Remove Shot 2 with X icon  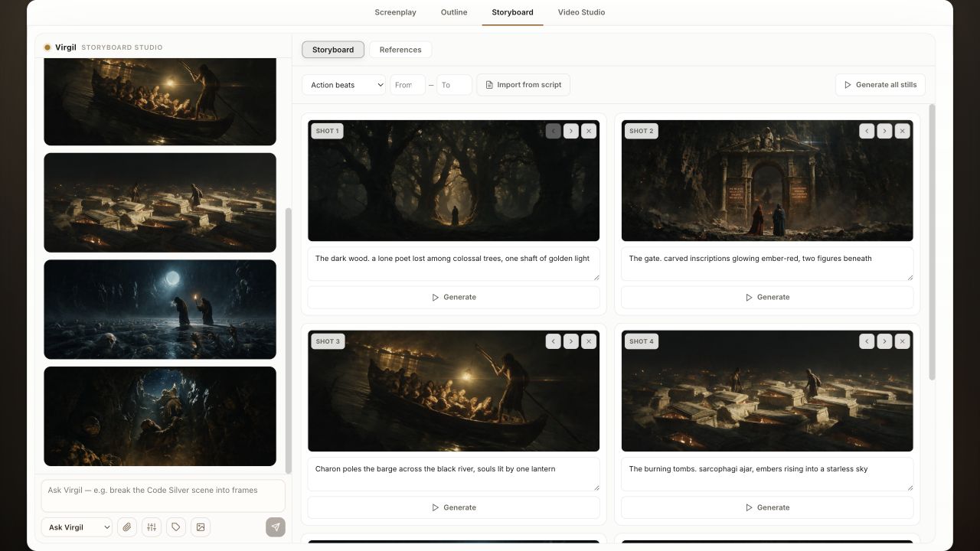(902, 131)
